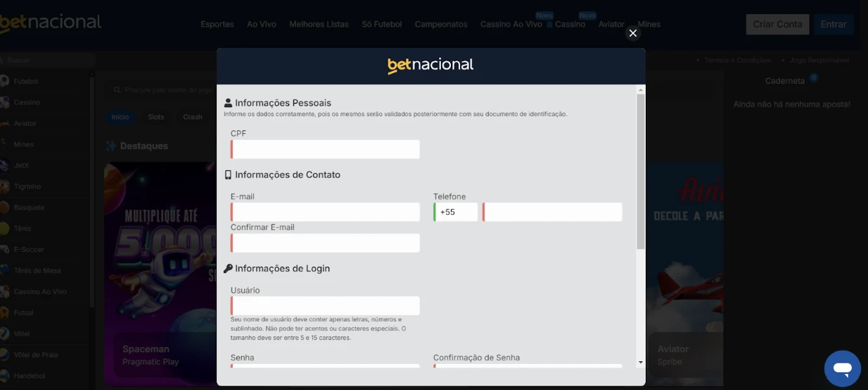The width and height of the screenshot is (868, 390).
Task: Open Aviator in the left sidebar
Action: point(25,123)
